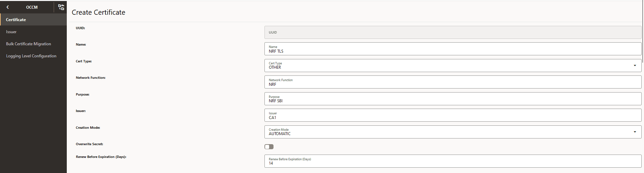Click the Issuer: form label
Screen dimensions: 644x173
[81, 111]
